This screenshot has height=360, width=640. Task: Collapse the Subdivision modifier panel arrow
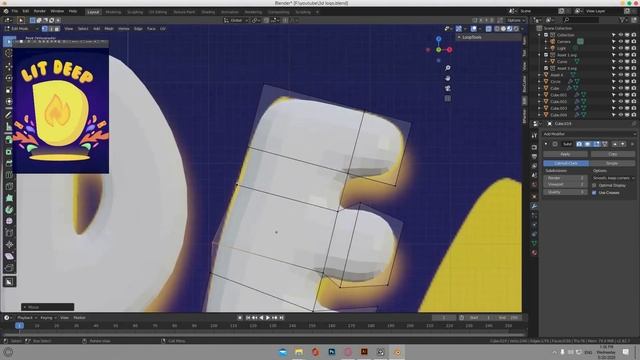[x=547, y=144]
